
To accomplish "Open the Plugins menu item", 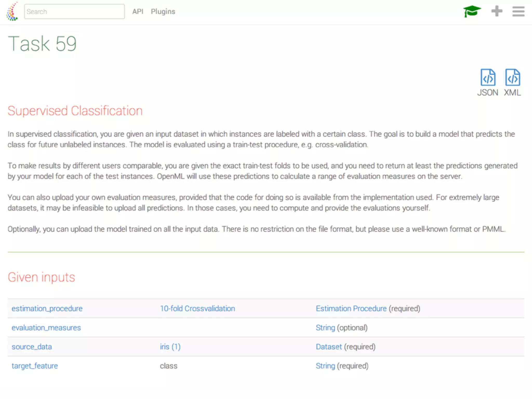I will coord(163,12).
